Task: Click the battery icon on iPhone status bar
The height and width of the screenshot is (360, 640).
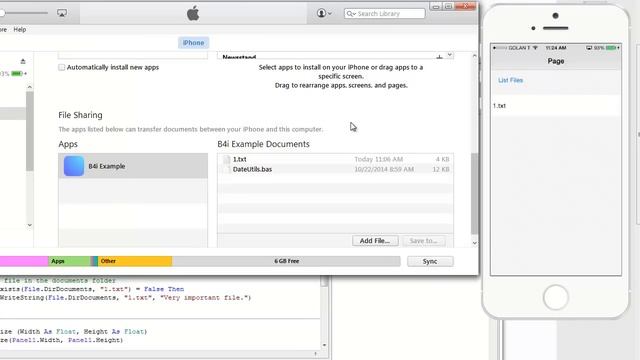Action: click(612, 48)
